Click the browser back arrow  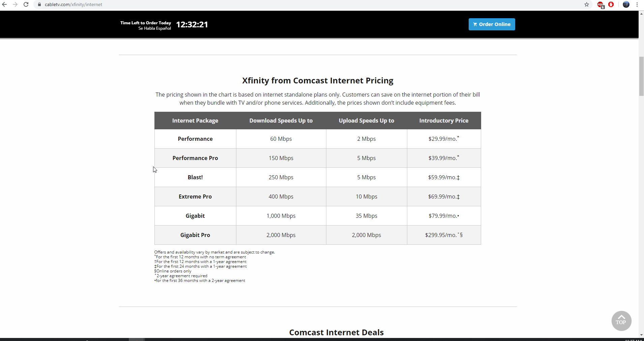click(x=4, y=4)
